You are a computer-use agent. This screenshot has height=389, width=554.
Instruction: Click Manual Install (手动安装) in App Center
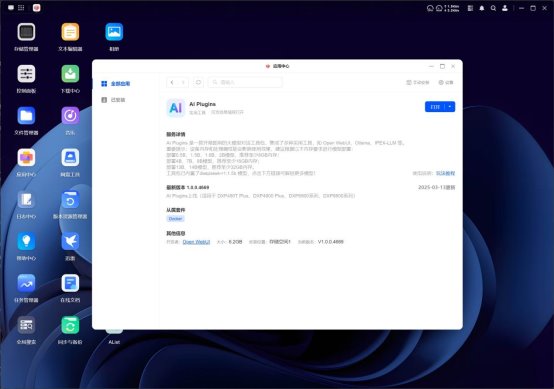[418, 82]
